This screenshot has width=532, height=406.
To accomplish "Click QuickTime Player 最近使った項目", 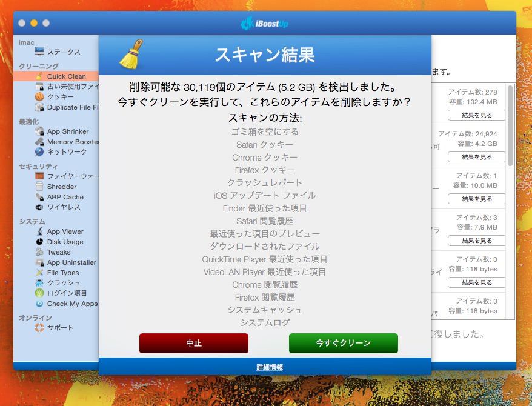I will [x=265, y=259].
